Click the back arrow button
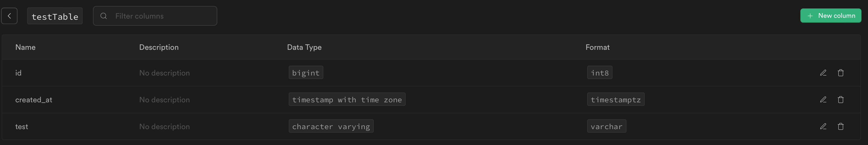Image resolution: width=868 pixels, height=145 pixels. 9,16
